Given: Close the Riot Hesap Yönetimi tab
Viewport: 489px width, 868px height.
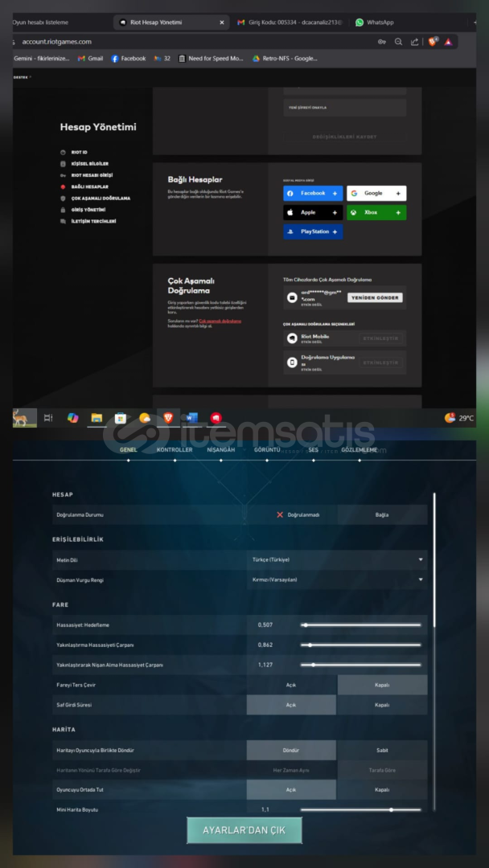Looking at the screenshot, I should 221,23.
